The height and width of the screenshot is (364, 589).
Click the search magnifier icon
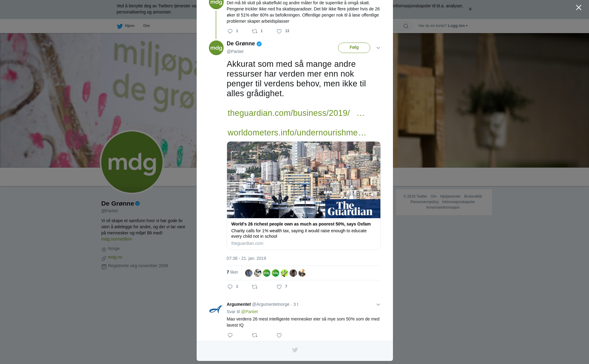pyautogui.click(x=406, y=26)
